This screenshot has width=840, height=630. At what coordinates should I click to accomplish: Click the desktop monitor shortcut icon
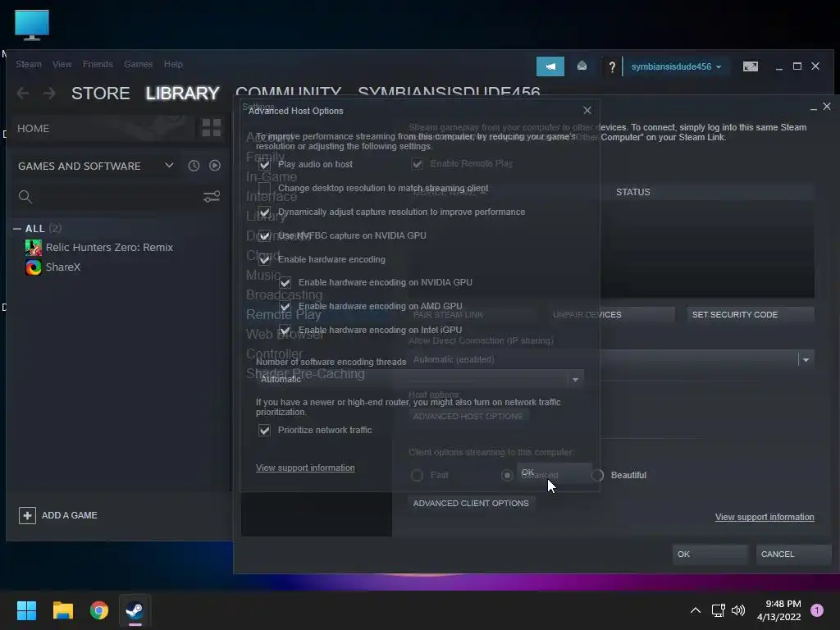point(32,25)
